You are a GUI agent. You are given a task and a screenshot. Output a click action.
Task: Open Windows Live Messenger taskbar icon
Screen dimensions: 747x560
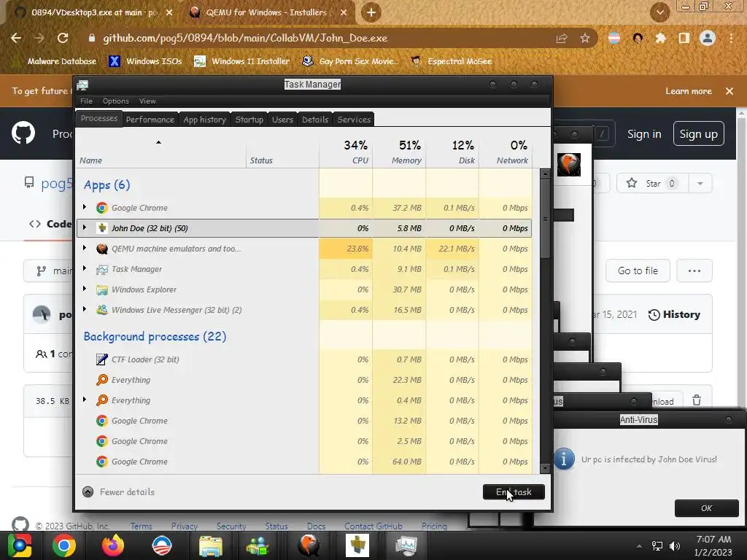(258, 545)
